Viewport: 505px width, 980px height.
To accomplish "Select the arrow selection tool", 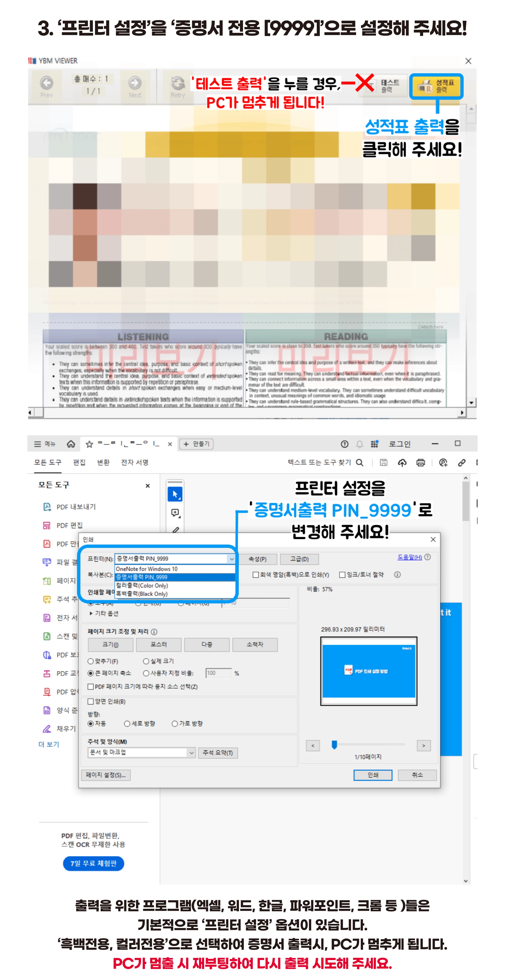I will (x=175, y=494).
